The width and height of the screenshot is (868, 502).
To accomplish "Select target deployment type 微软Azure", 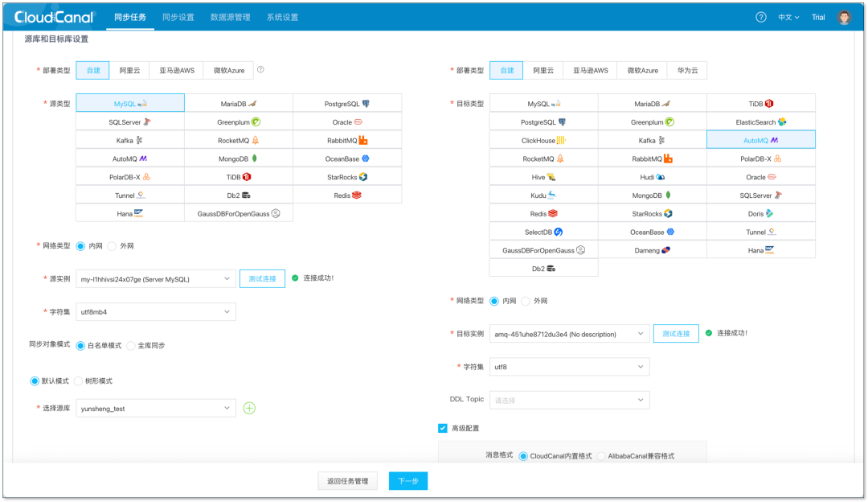I will [x=643, y=70].
